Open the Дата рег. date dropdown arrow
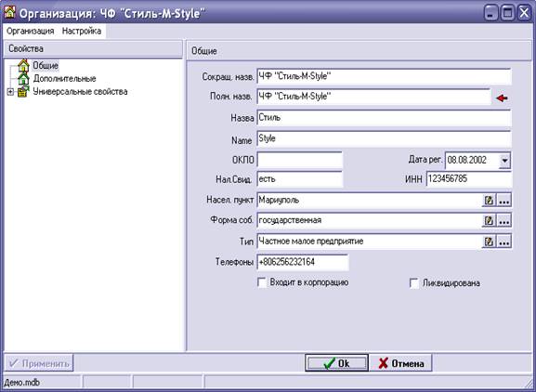 coord(504,161)
